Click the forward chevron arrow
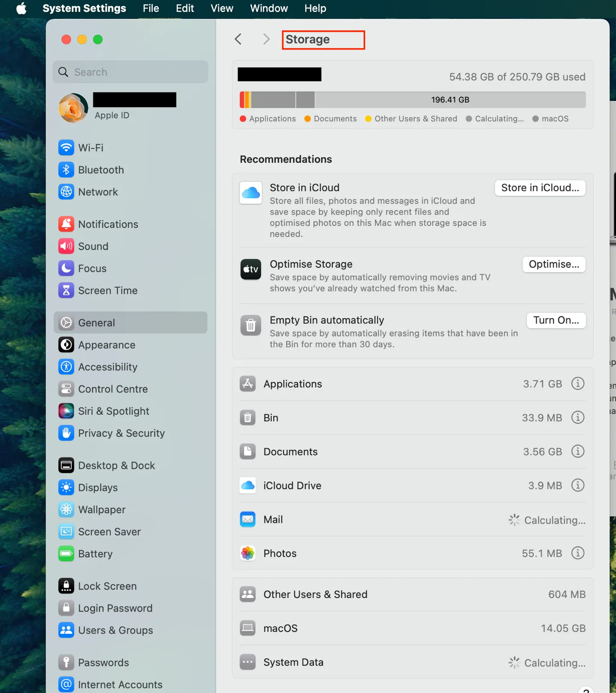The width and height of the screenshot is (616, 693). pyautogui.click(x=266, y=39)
